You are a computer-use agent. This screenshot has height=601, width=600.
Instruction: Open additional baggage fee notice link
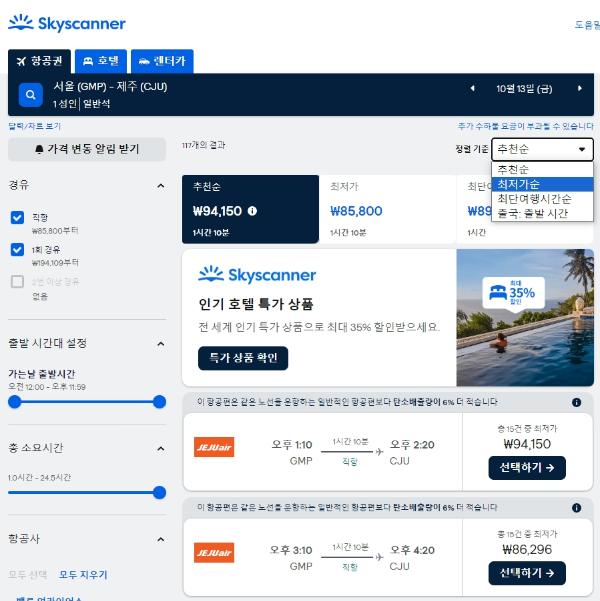point(526,126)
